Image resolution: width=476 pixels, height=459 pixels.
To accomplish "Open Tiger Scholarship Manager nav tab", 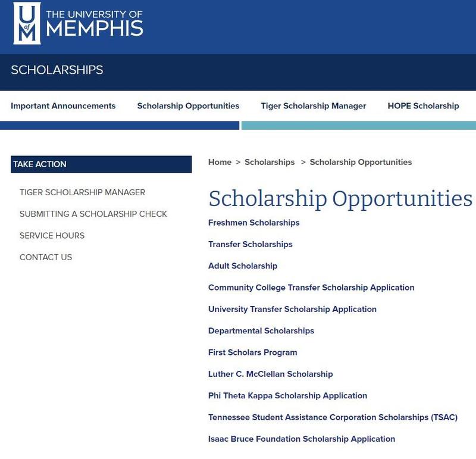I will click(x=313, y=106).
